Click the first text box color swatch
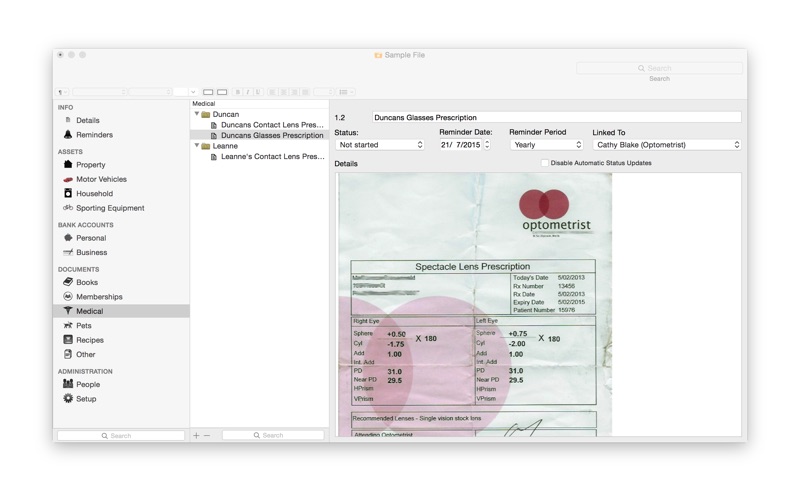This screenshot has width=800, height=500. coord(208,92)
